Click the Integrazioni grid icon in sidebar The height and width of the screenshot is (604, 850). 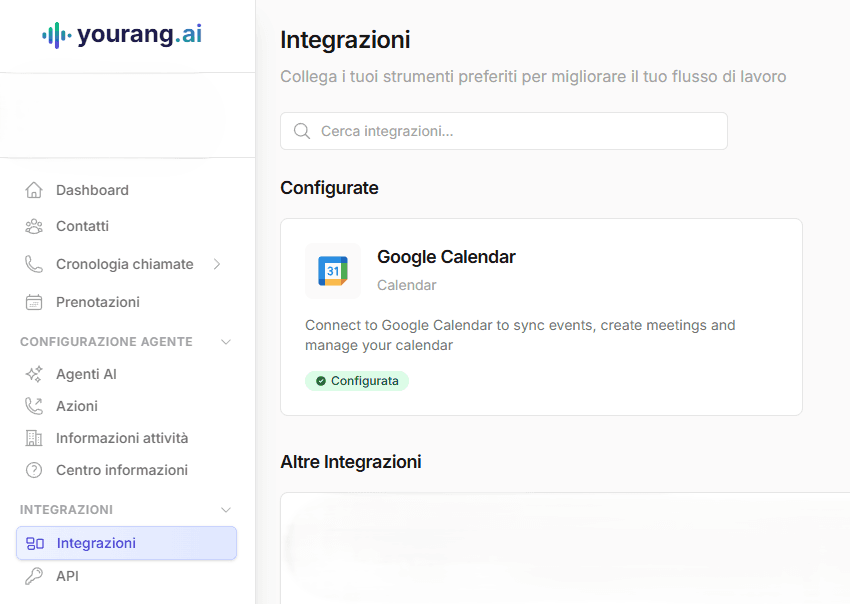pyautogui.click(x=35, y=543)
